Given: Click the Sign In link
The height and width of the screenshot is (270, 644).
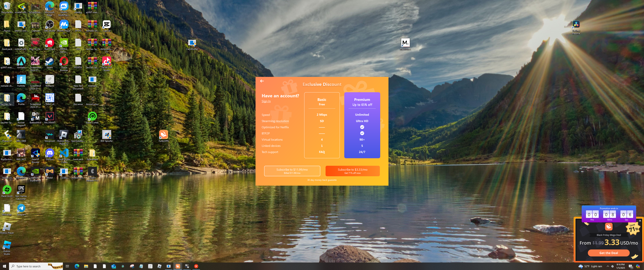Looking at the screenshot, I should (266, 101).
